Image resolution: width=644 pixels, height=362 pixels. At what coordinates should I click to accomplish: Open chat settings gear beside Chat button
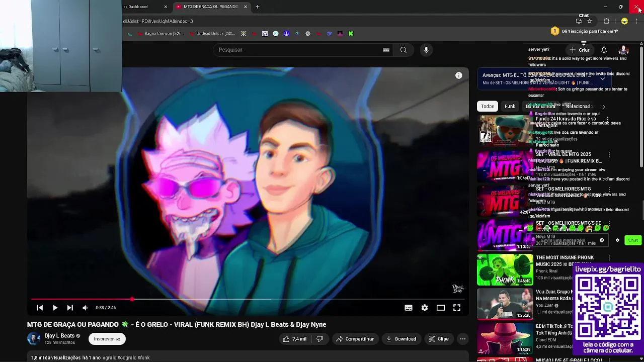coord(617,240)
